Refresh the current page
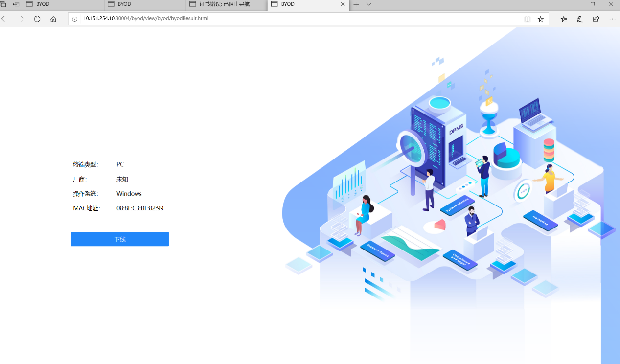The image size is (620, 364). tap(37, 19)
